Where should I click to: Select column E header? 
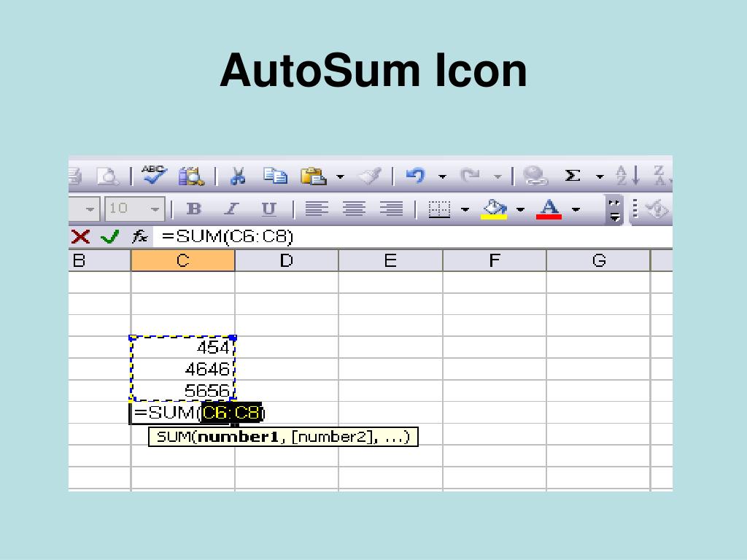tap(391, 260)
